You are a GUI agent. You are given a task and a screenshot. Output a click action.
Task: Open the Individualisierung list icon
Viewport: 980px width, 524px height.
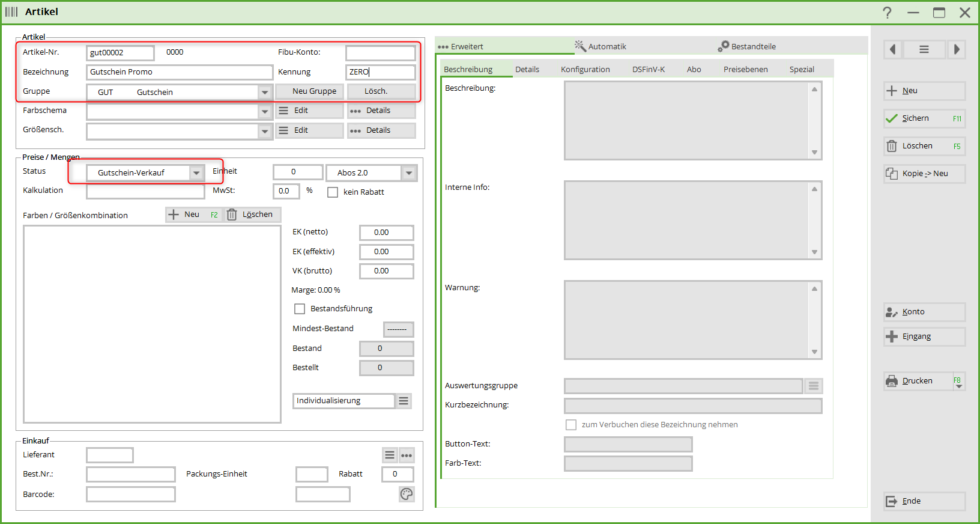tap(404, 401)
